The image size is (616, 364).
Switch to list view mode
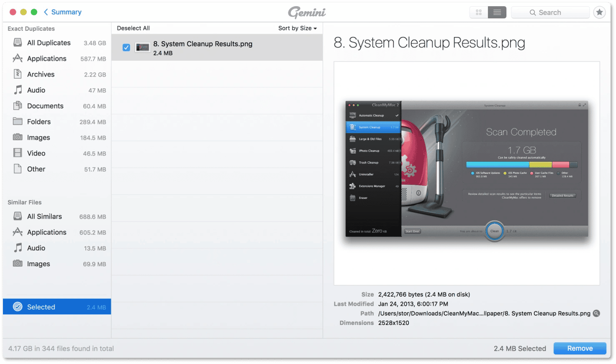point(497,13)
